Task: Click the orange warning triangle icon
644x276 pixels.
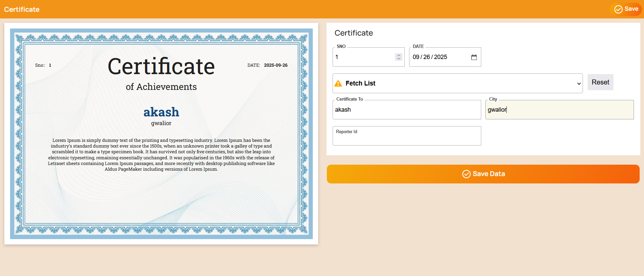Action: [338, 84]
